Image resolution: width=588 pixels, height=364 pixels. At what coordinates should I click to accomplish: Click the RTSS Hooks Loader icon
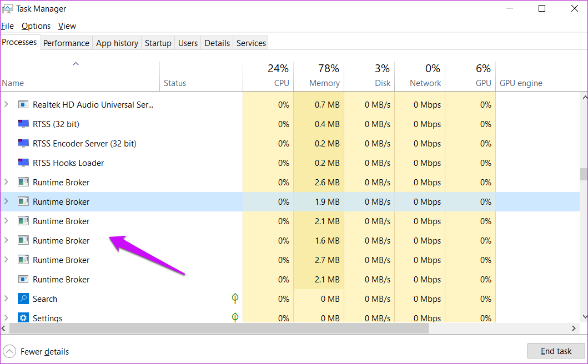pos(23,163)
